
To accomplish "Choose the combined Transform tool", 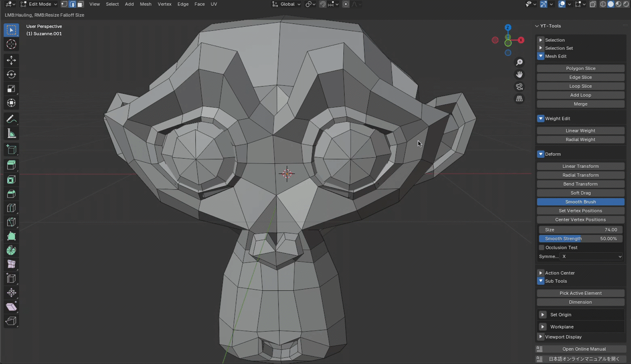I will (11, 103).
